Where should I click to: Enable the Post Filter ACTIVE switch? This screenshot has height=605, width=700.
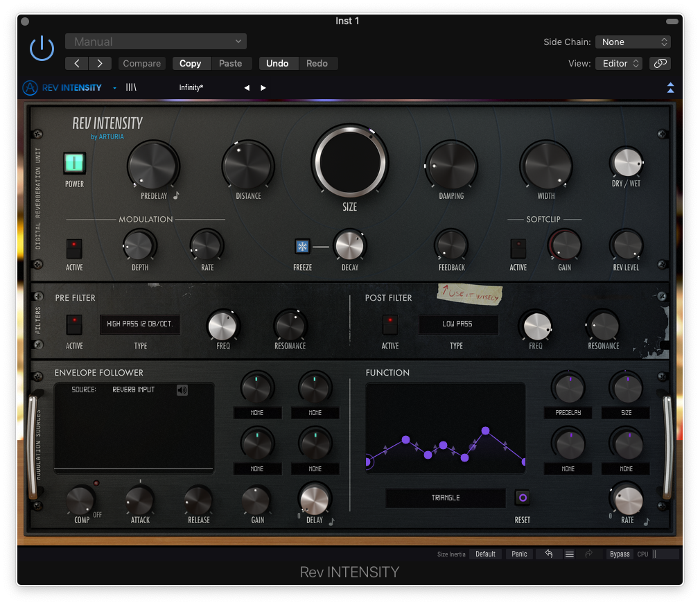point(390,324)
